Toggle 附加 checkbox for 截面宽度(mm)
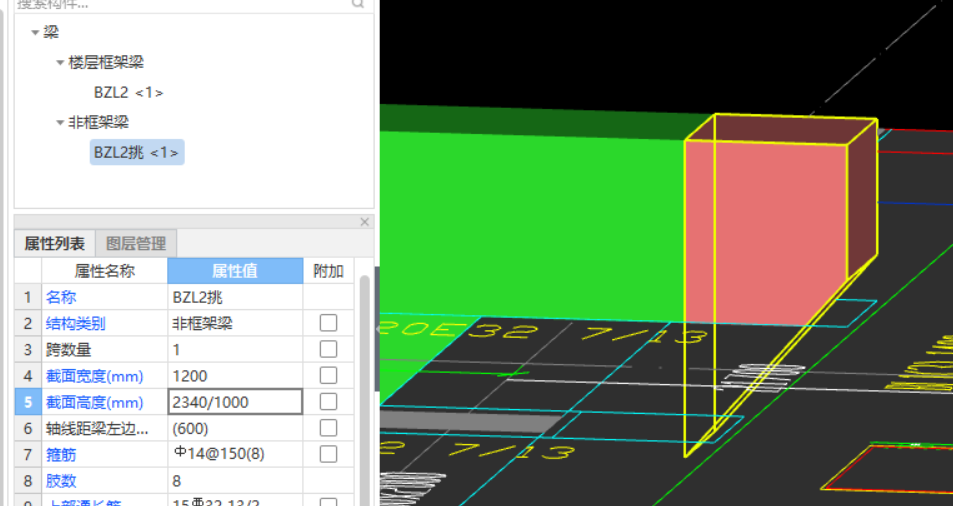This screenshot has height=506, width=953. point(328,375)
